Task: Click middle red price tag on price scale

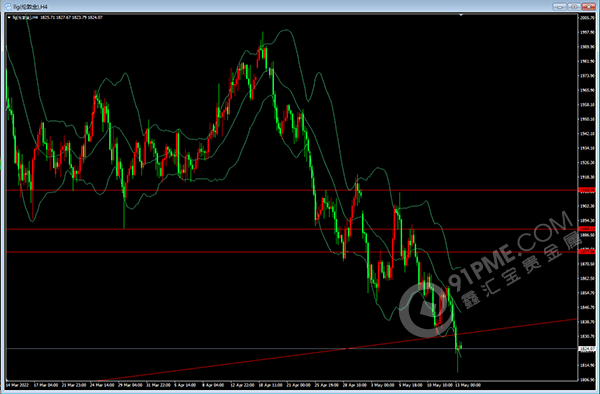Action: coord(587,229)
